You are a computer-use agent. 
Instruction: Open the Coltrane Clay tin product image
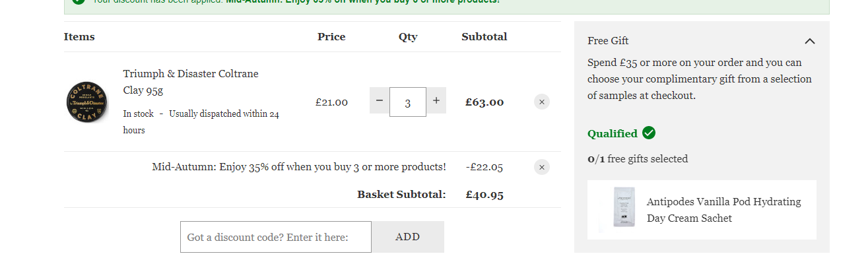86,102
